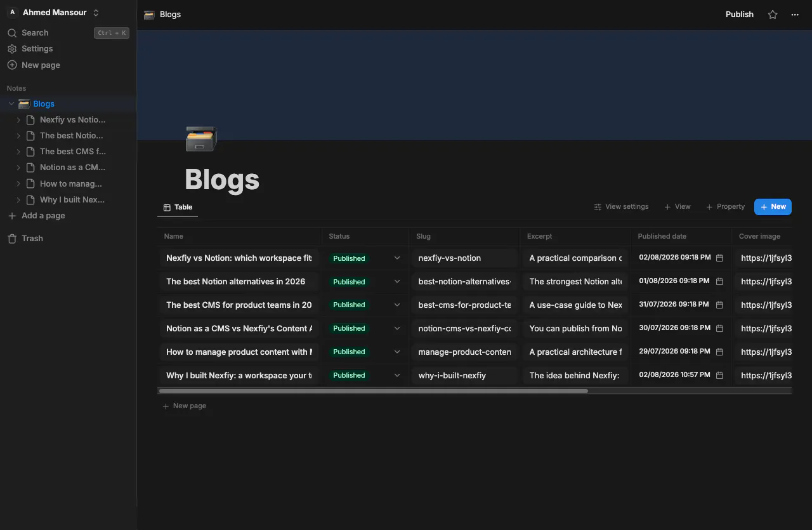Click the Slug column header
This screenshot has height=530, width=812.
[464, 236]
